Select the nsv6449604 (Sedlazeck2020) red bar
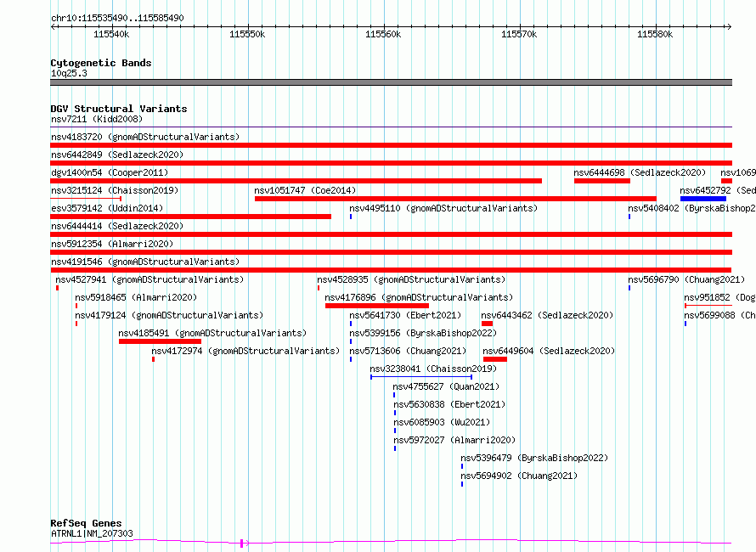Screen dimensions: 756x552 [495, 359]
